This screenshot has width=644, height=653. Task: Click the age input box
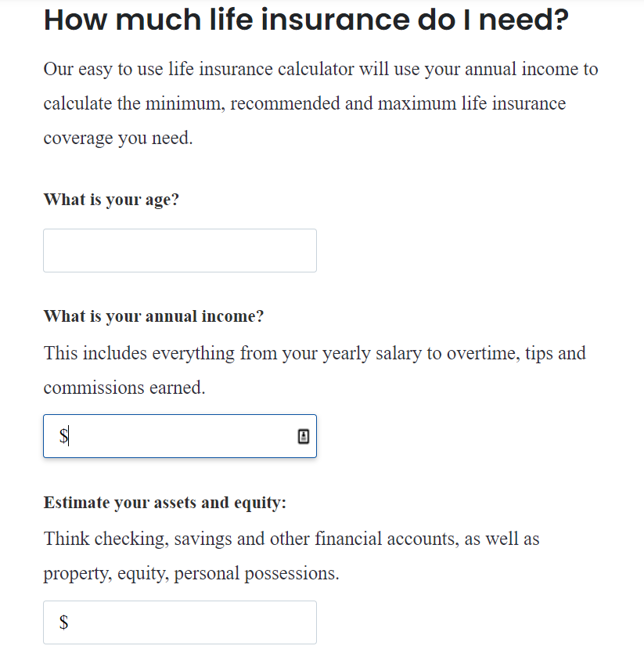point(179,251)
